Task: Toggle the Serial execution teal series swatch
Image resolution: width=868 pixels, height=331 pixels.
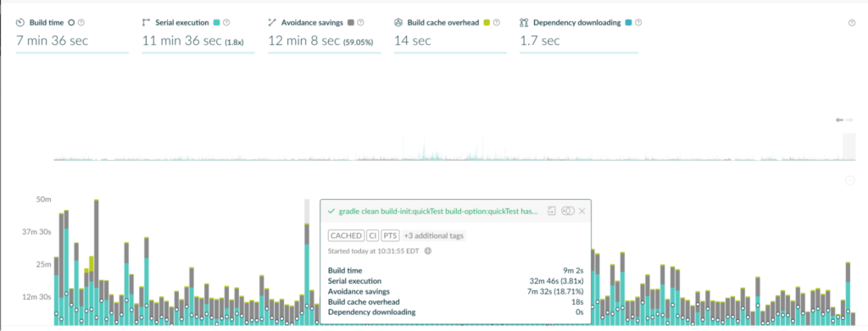Action: (216, 23)
